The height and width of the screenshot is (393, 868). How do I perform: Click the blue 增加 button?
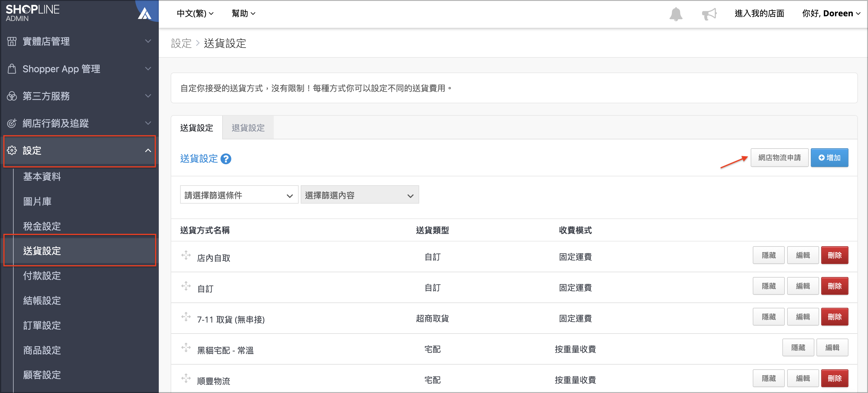click(829, 157)
